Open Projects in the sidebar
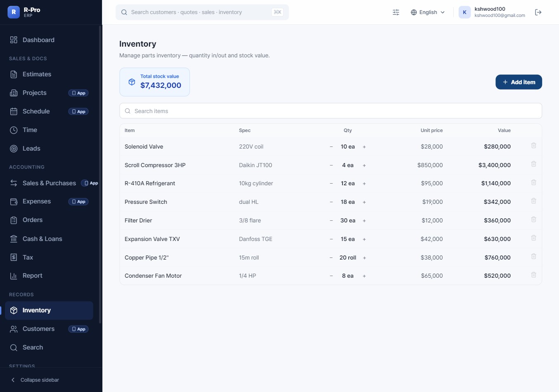 (x=49, y=93)
